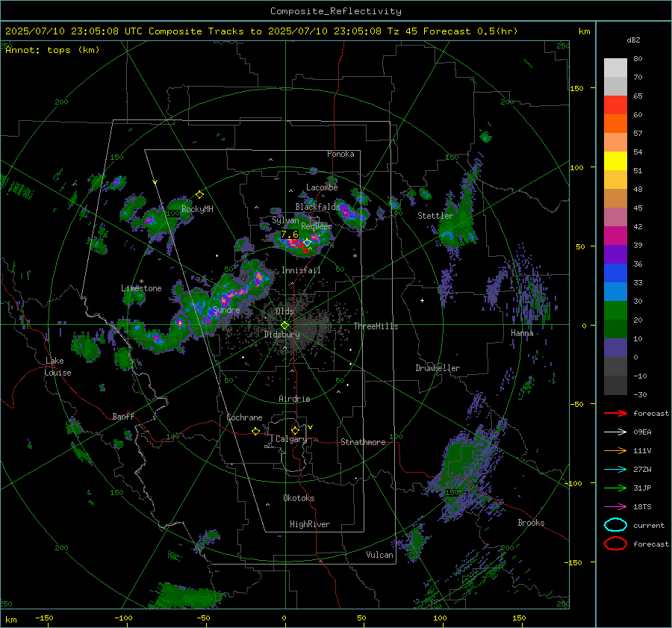This screenshot has height=628, width=672.
Task: Click the light gray 80-70 dBZ swatch
Action: coord(615,68)
